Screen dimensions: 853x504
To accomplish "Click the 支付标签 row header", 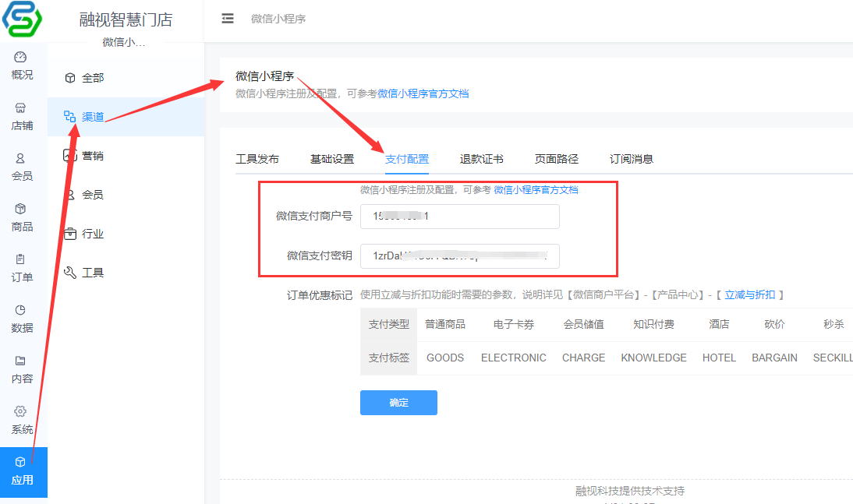I will (x=389, y=358).
